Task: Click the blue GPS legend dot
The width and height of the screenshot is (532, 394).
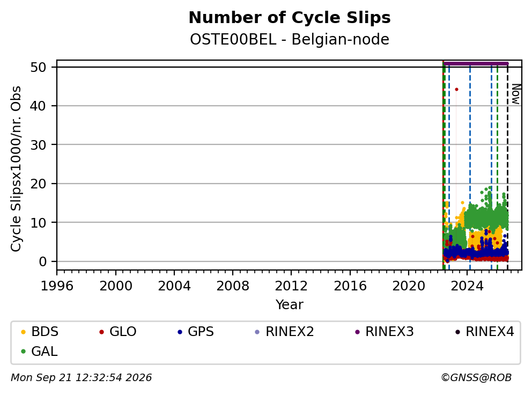Action: point(180,332)
